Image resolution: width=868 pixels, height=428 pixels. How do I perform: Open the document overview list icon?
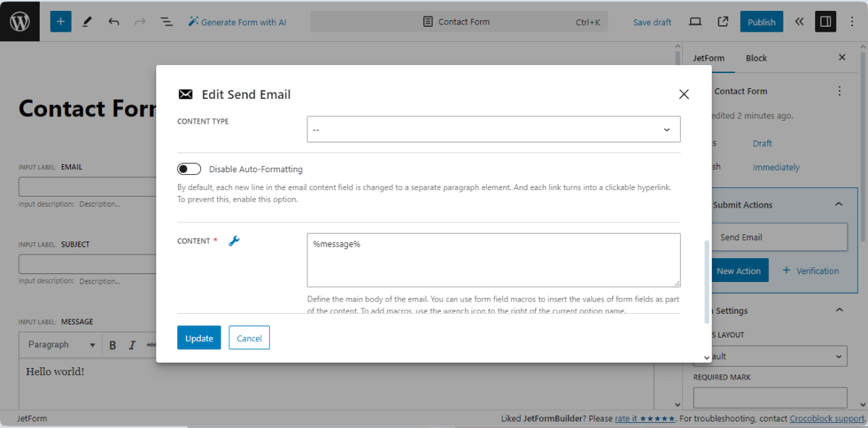[x=166, y=22]
